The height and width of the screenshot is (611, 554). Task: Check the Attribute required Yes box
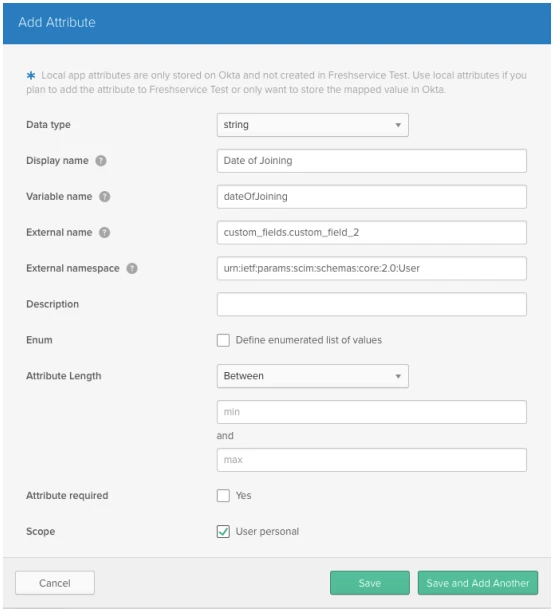click(x=223, y=496)
